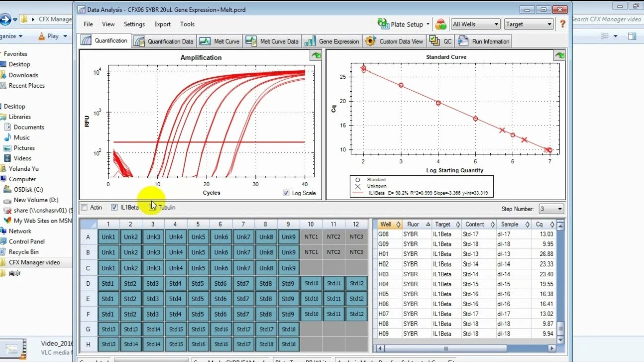644x362 pixels.
Task: Open the File menu
Action: coord(88,24)
